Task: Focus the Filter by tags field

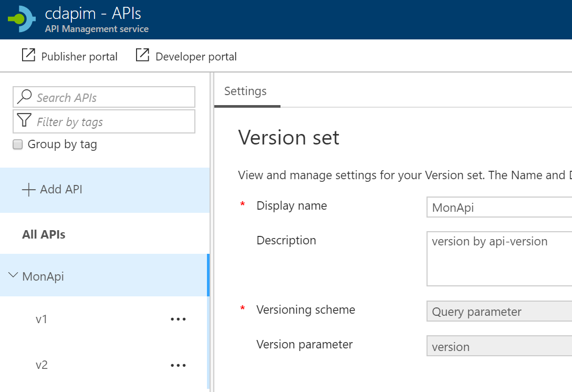Action: pyautogui.click(x=104, y=121)
